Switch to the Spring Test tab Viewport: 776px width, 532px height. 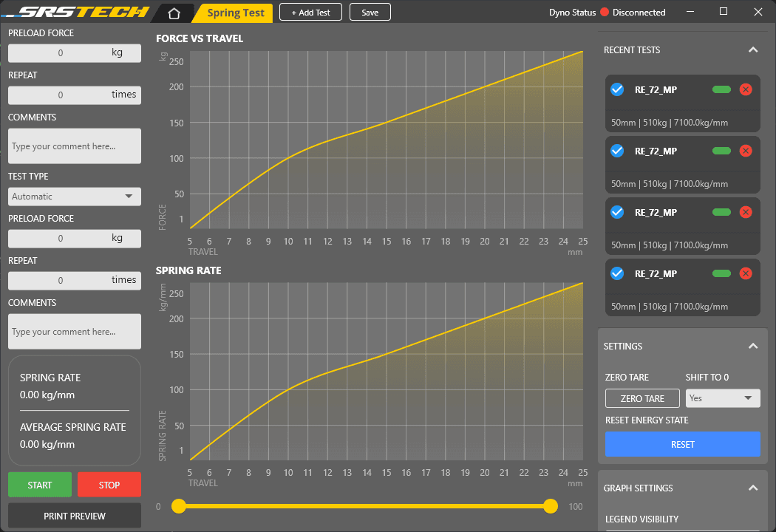coord(236,13)
